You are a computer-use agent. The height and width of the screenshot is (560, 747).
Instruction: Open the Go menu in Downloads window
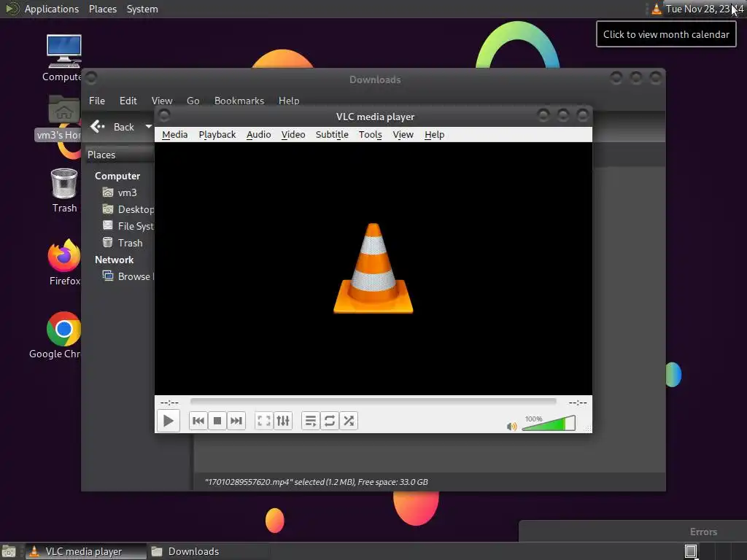point(193,101)
